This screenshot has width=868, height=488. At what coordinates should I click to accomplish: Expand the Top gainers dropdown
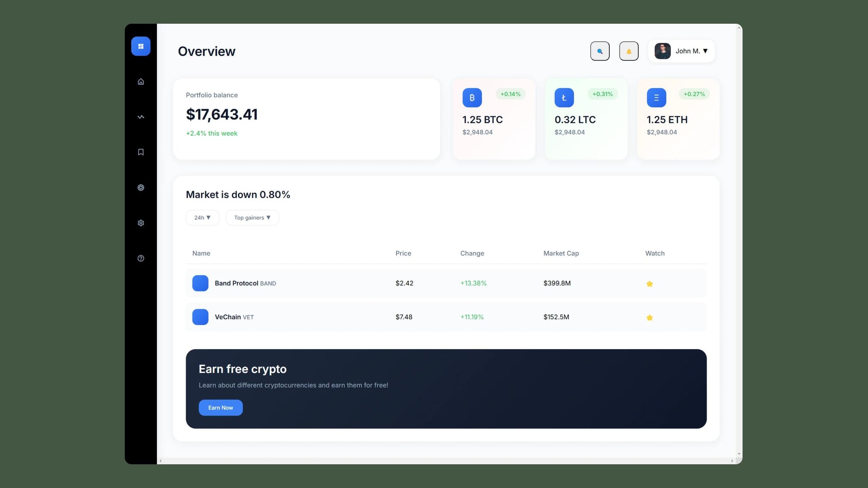click(x=252, y=217)
